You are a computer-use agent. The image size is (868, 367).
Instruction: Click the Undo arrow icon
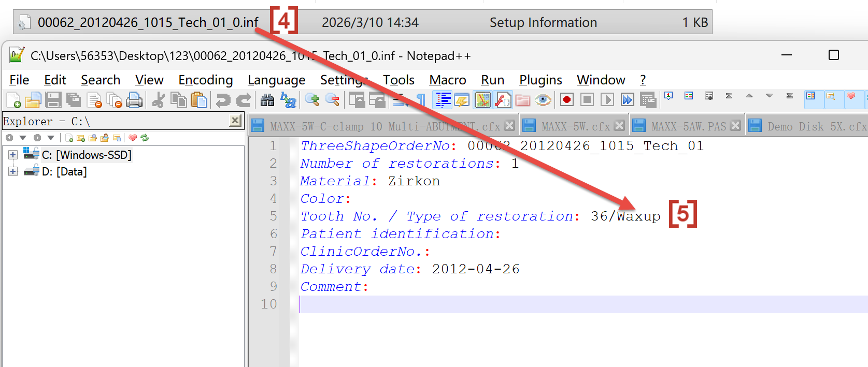tap(223, 100)
